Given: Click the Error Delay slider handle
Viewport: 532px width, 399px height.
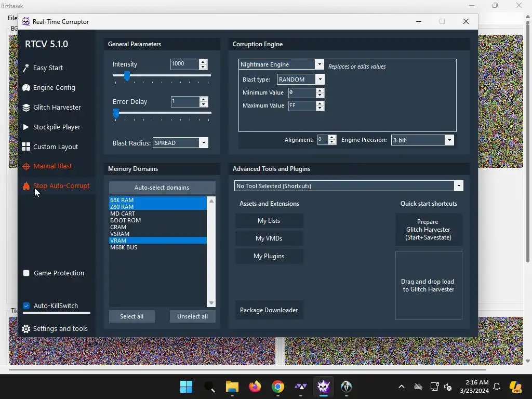Looking at the screenshot, I should (x=116, y=113).
